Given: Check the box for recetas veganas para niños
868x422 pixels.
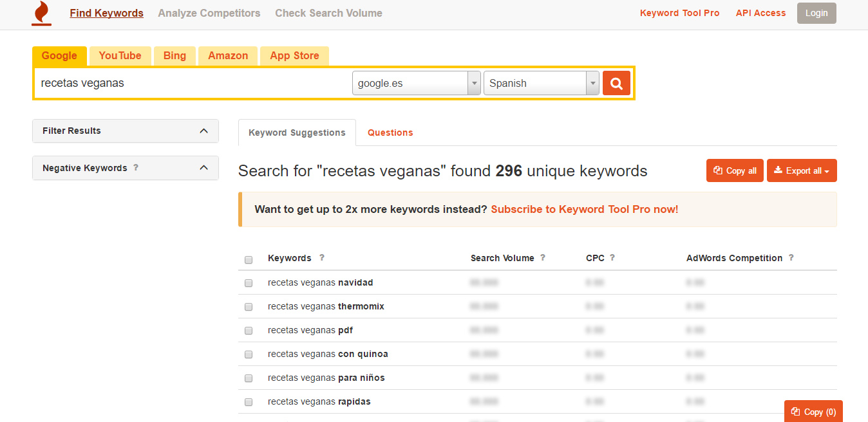Looking at the screenshot, I should click(249, 378).
